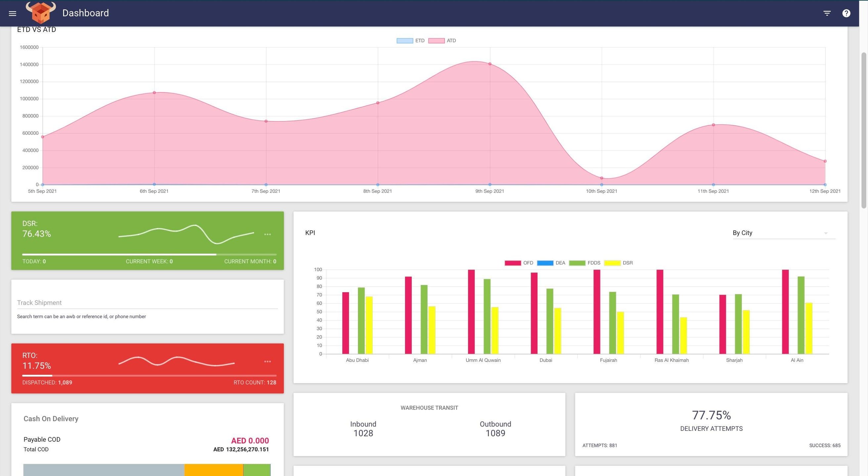This screenshot has height=476, width=868.
Task: Expand the By City dropdown
Action: tap(778, 233)
